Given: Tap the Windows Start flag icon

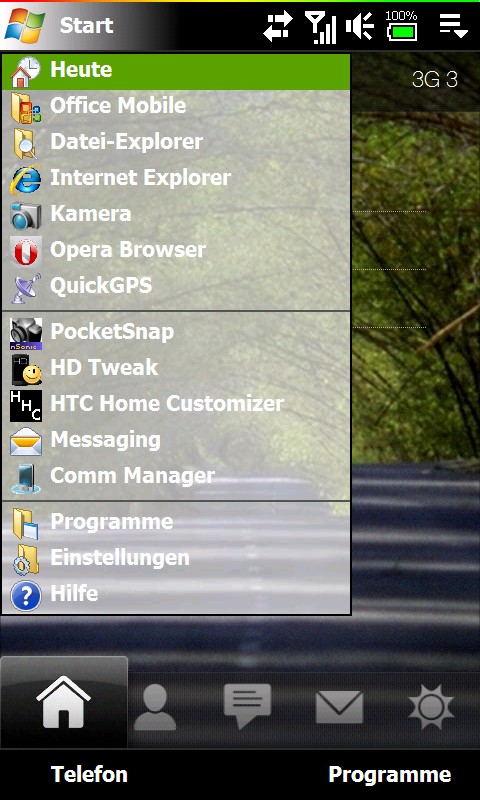Looking at the screenshot, I should click(25, 25).
